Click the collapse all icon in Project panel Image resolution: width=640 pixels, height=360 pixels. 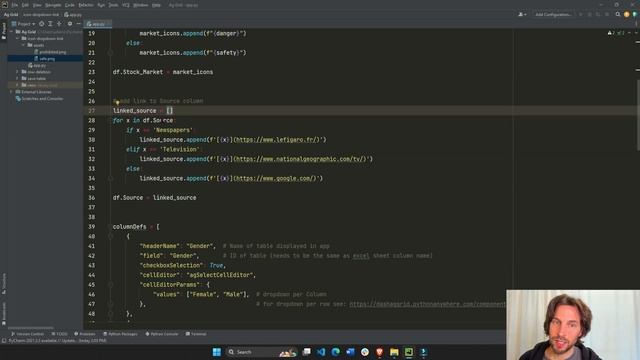tap(59, 24)
